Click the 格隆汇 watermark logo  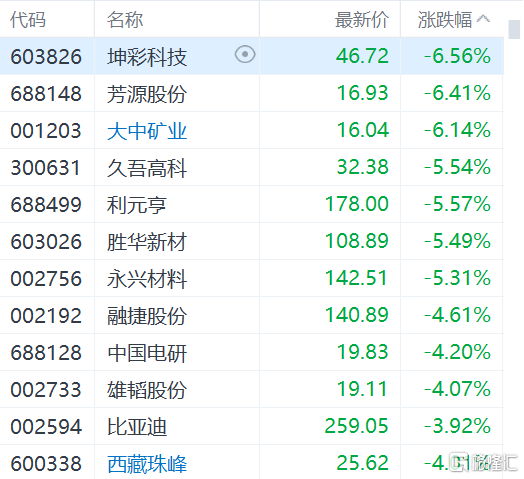click(484, 462)
